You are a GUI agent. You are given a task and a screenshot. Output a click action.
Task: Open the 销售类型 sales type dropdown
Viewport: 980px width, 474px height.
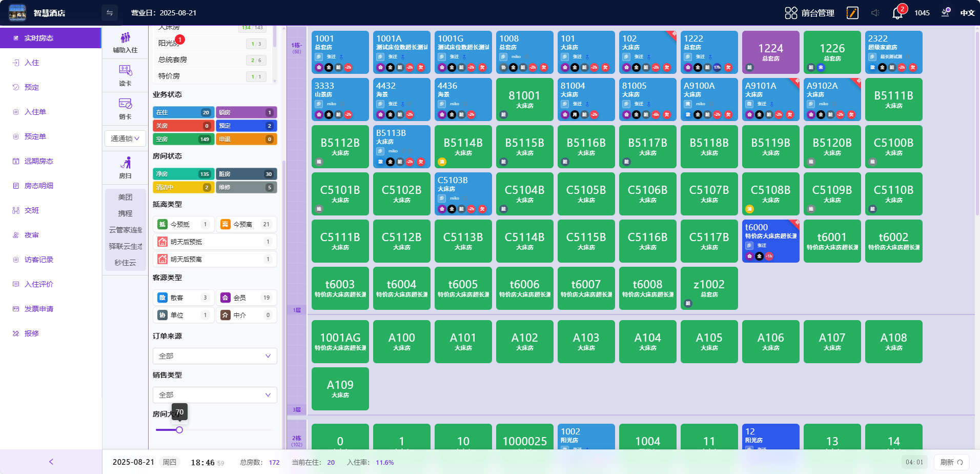(x=215, y=395)
